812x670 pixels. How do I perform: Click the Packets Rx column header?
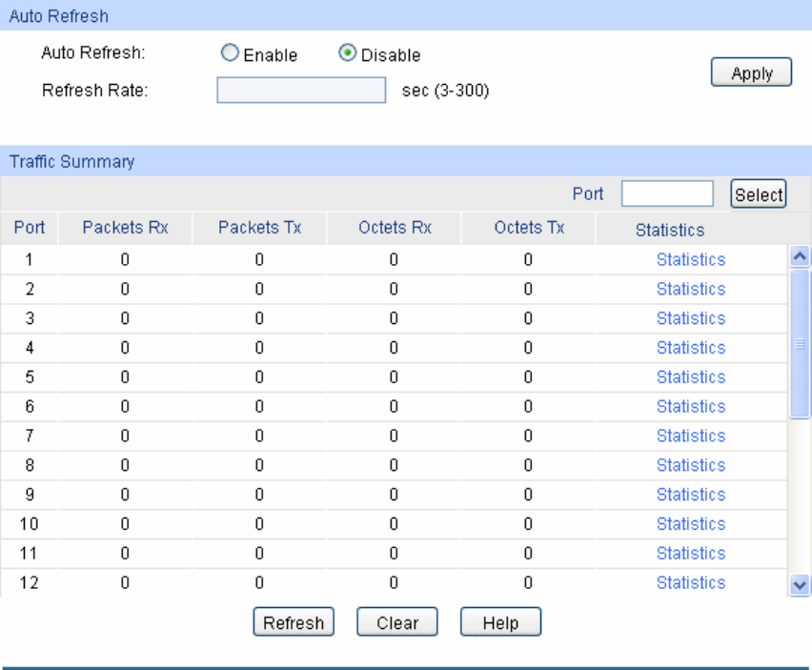coord(125,228)
